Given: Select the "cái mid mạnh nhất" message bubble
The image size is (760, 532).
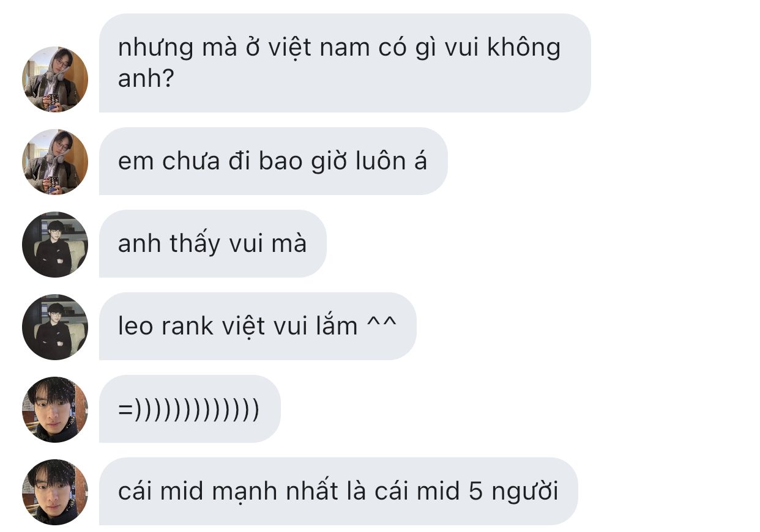Looking at the screenshot, I should (338, 492).
